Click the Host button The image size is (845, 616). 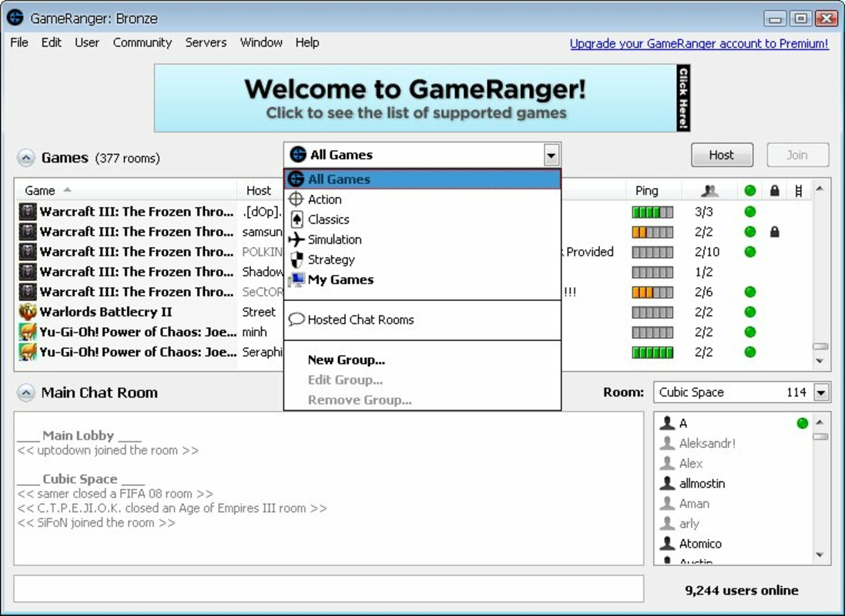click(x=722, y=156)
